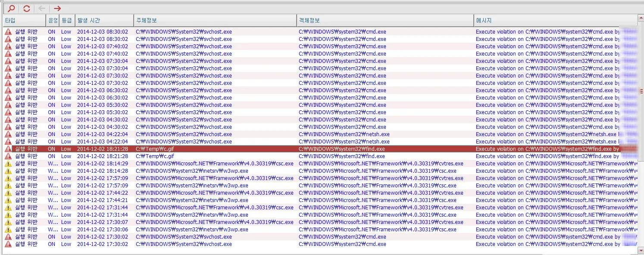
Task: Select the 18:14:28 w3wp.exe log entry
Action: (192, 171)
